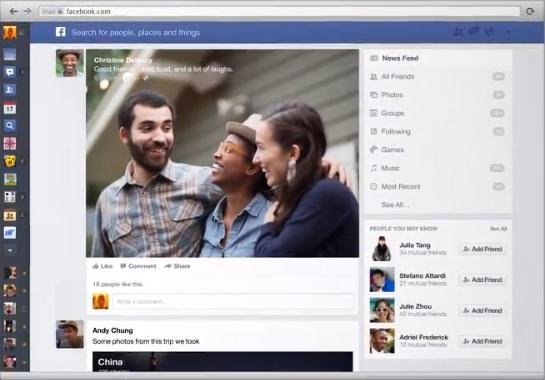
Task: Open Friends icon in left sidebar
Action: [10, 90]
